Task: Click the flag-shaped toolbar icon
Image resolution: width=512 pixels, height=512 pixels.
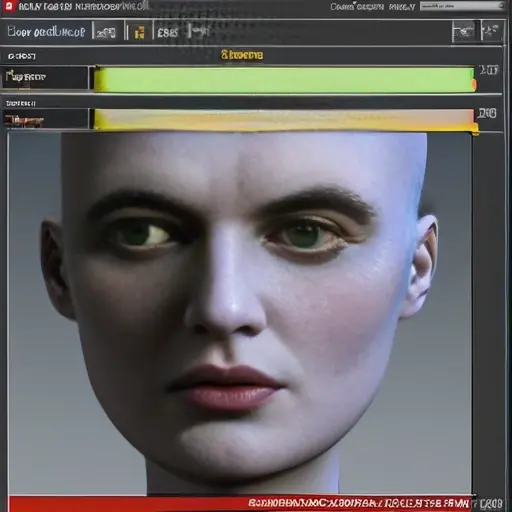Action: pos(200,31)
